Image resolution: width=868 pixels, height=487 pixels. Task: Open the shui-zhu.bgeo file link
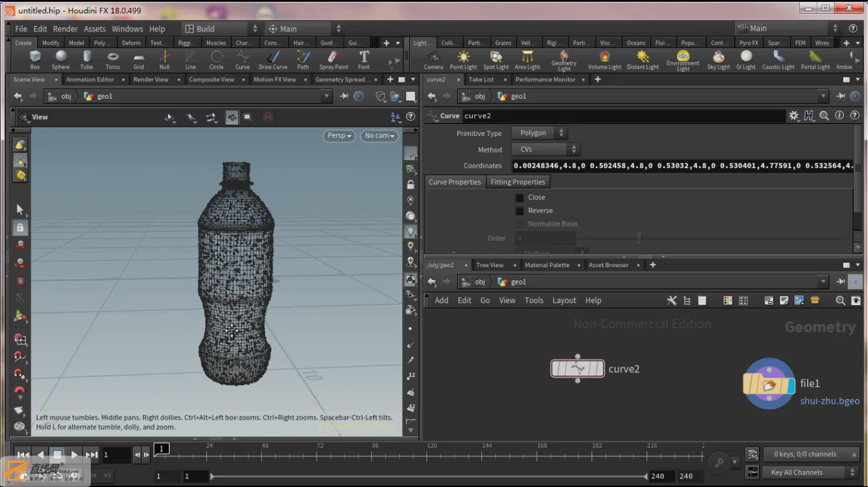coord(830,401)
